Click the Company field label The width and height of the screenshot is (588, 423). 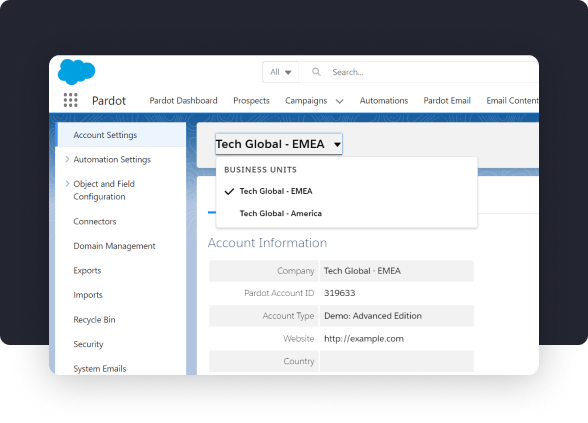pyautogui.click(x=296, y=271)
